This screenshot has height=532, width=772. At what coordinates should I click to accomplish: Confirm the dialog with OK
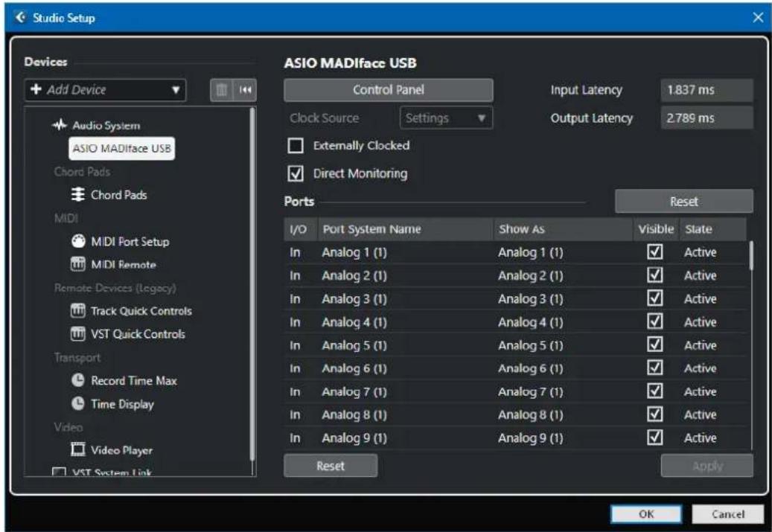(x=646, y=514)
